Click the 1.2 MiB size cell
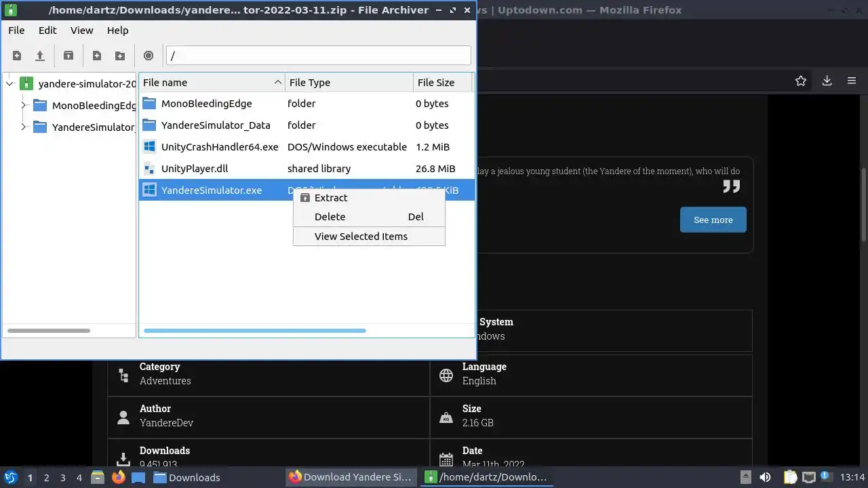 [x=433, y=147]
